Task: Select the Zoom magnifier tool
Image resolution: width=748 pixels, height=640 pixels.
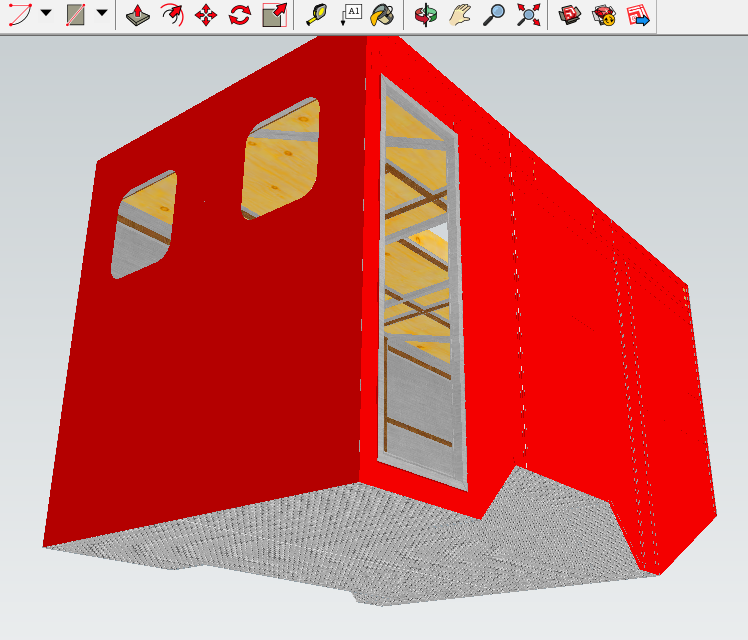Action: click(494, 15)
